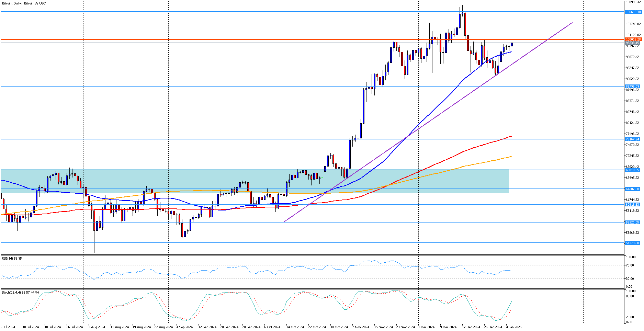Click the light blue shaded support zone
The width and height of the screenshot is (644, 331).
tap(255, 181)
